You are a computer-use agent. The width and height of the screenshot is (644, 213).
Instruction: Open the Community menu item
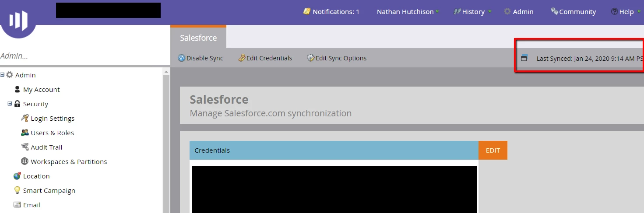tap(574, 12)
